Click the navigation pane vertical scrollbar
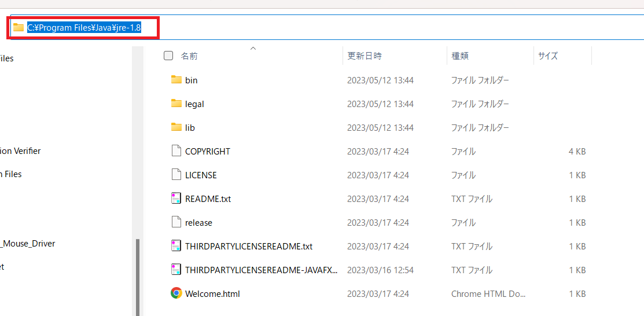Viewport: 644px width, 316px height. (x=138, y=277)
